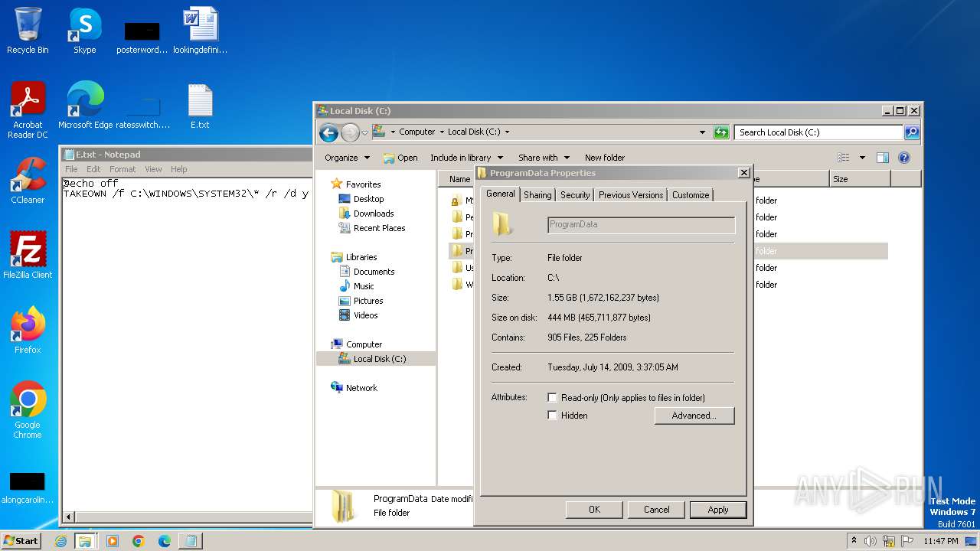Click the ProgramData folder name field
The width and height of the screenshot is (980, 551).
(642, 225)
